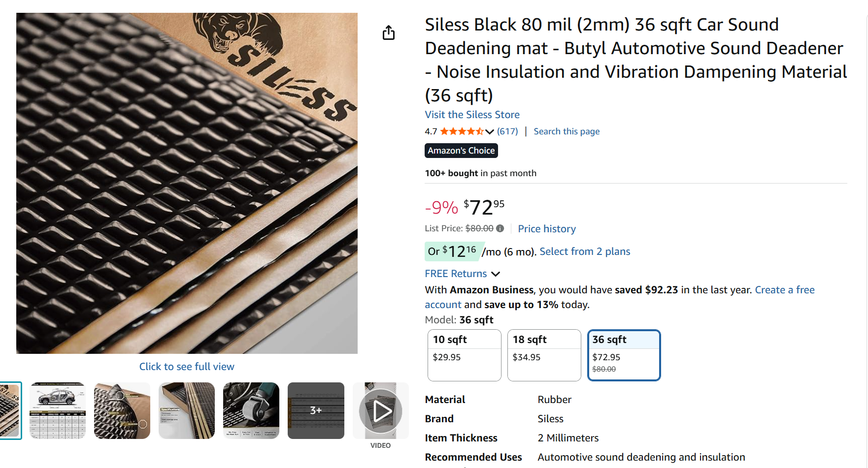Select the 36 sqft model option
This screenshot has width=868, height=468.
(x=624, y=355)
